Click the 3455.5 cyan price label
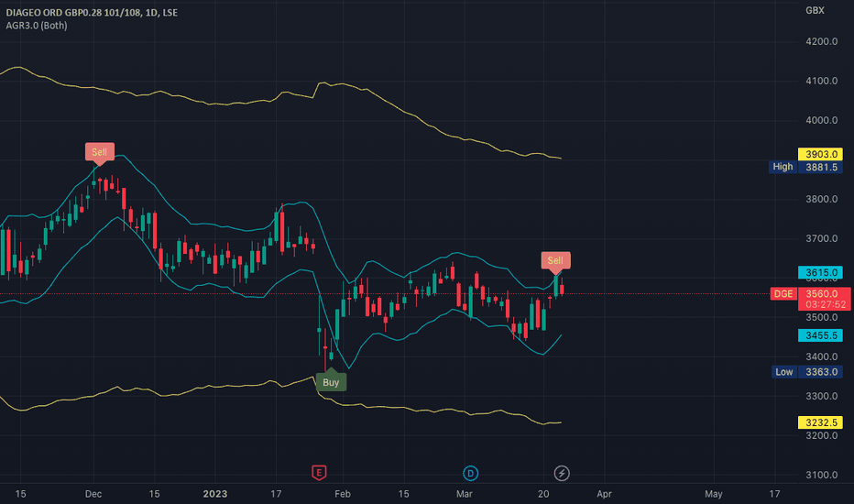 pyautogui.click(x=820, y=335)
